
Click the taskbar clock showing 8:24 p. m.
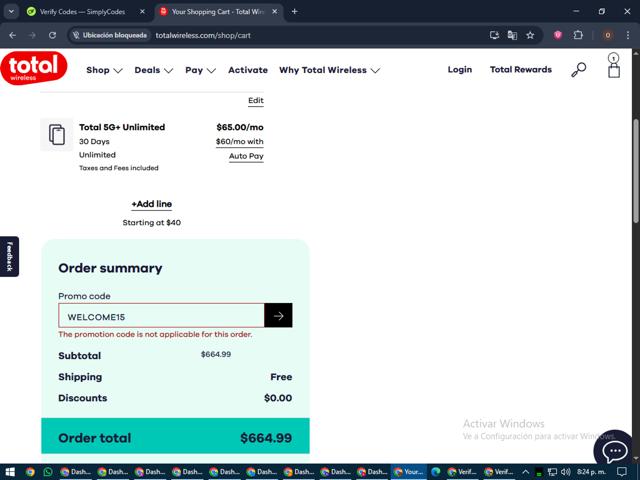click(591, 472)
